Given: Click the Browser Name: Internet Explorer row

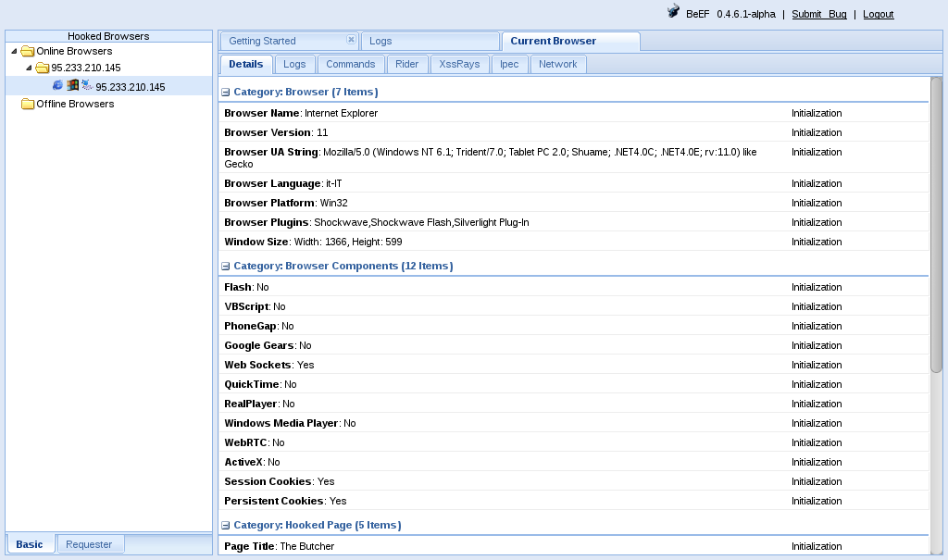Looking at the screenshot, I should (x=574, y=113).
